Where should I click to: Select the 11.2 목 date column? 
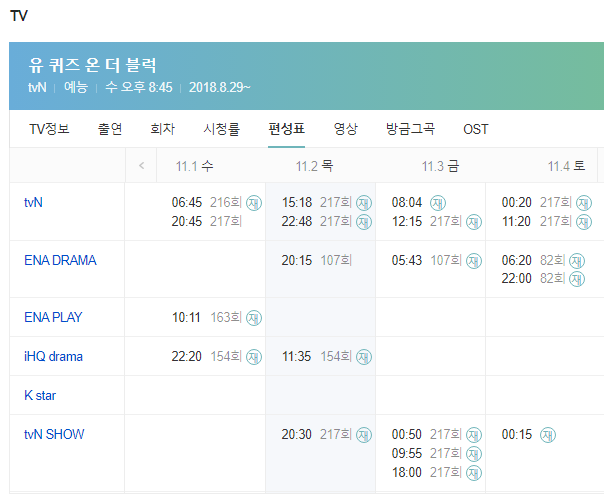(314, 166)
